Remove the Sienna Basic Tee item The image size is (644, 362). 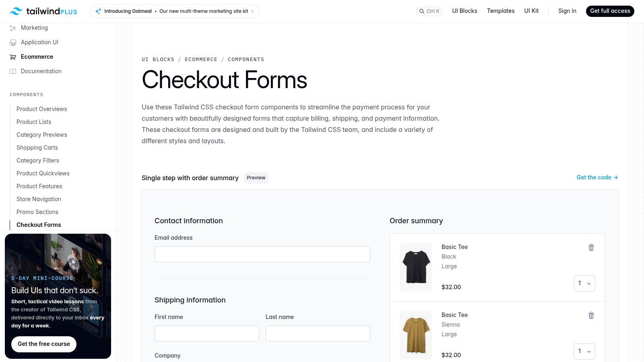[x=591, y=315]
